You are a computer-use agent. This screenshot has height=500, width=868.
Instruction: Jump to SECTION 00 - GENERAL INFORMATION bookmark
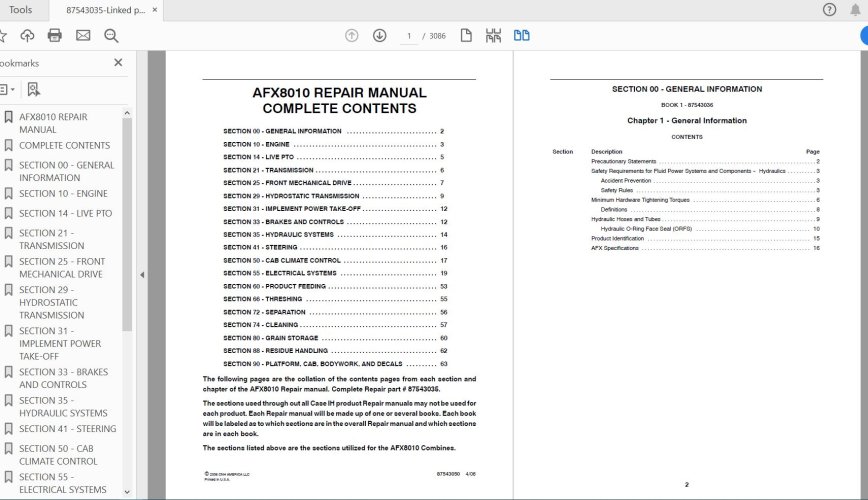click(66, 171)
